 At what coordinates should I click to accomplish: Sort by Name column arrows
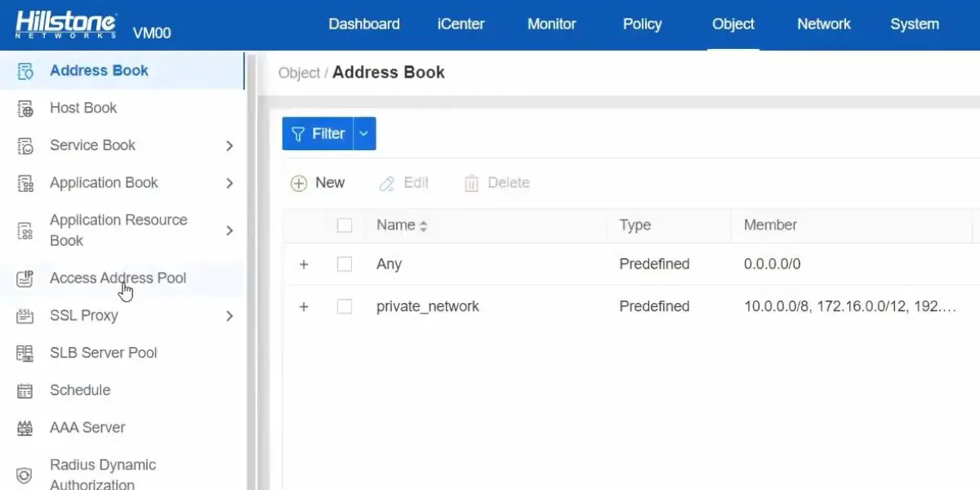pos(423,226)
